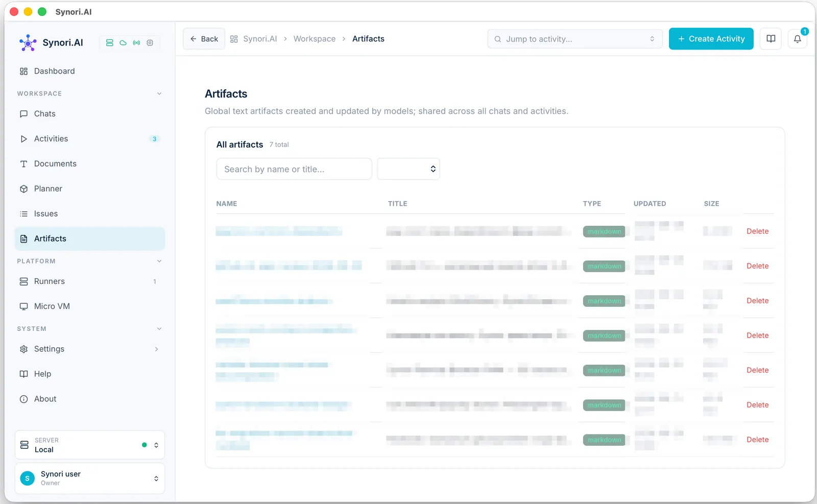
Task: Collapse the Platform section chevron
Action: [x=159, y=261]
